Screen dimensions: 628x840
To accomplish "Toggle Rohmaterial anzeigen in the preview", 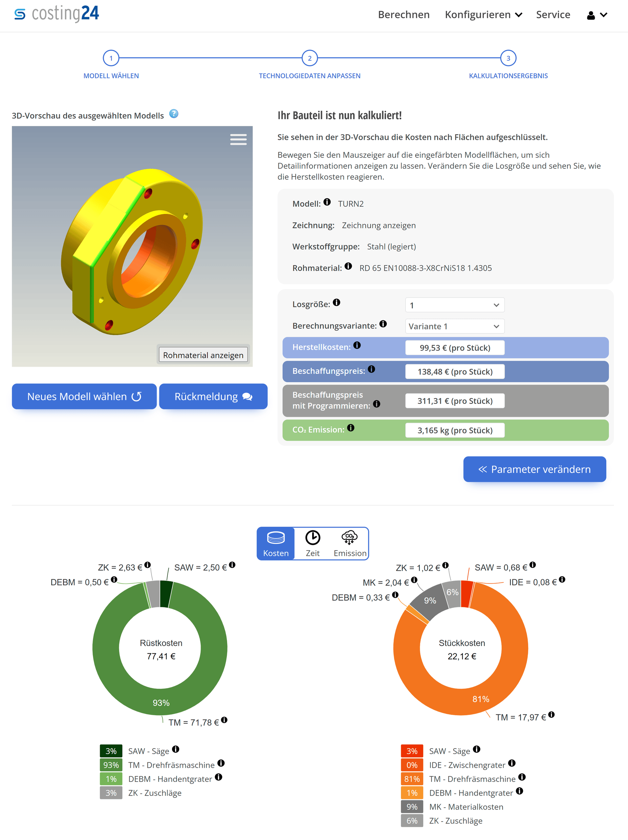I will (203, 355).
